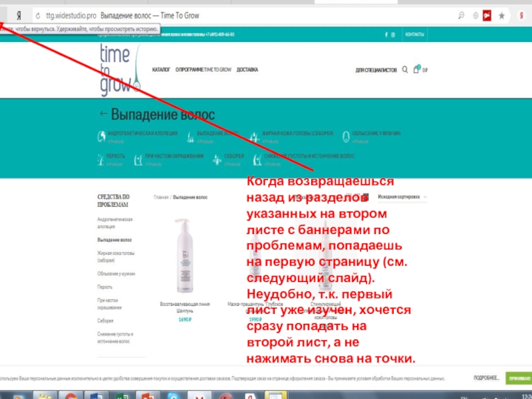Open the Instagram icon in the site's top bar
The height and width of the screenshot is (399, 532).
(x=393, y=35)
